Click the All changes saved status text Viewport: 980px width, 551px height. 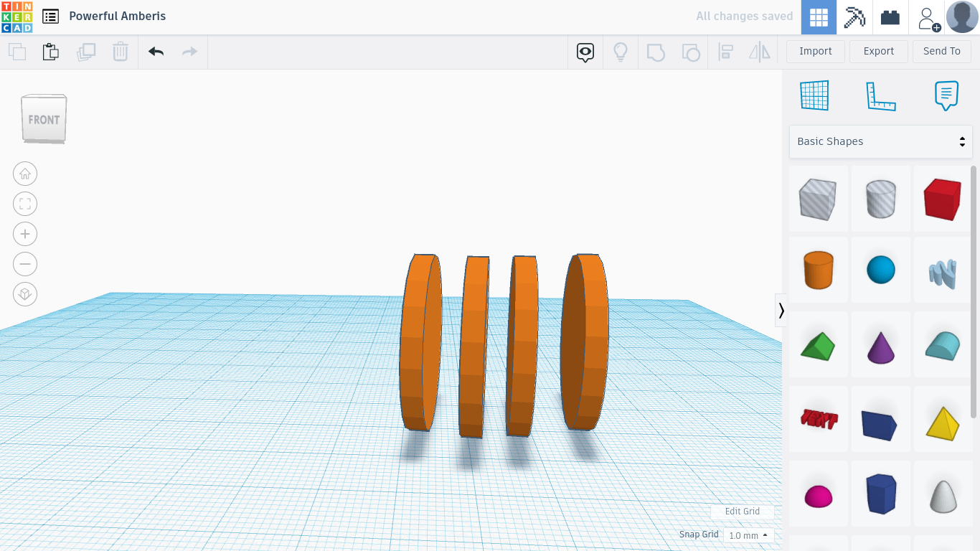(745, 17)
